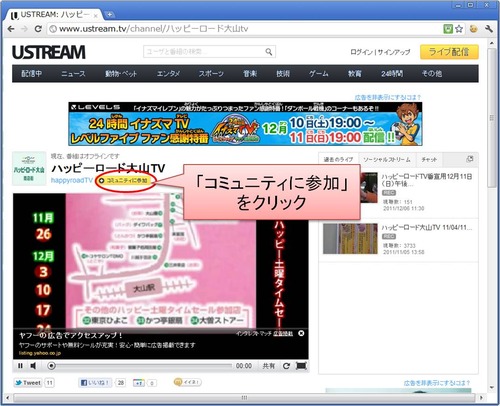This screenshot has height=406, width=500.
Task: Reload the page in the browser
Action: pos(38,29)
